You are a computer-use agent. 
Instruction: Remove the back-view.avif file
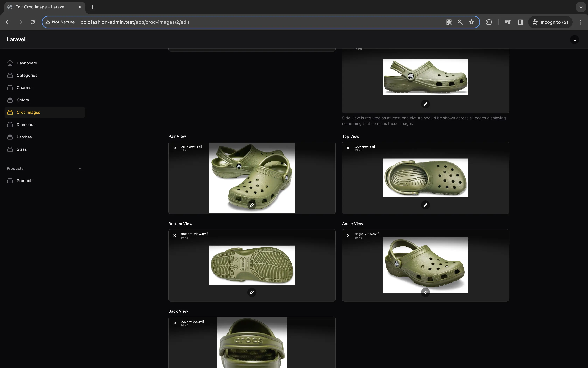tap(174, 323)
